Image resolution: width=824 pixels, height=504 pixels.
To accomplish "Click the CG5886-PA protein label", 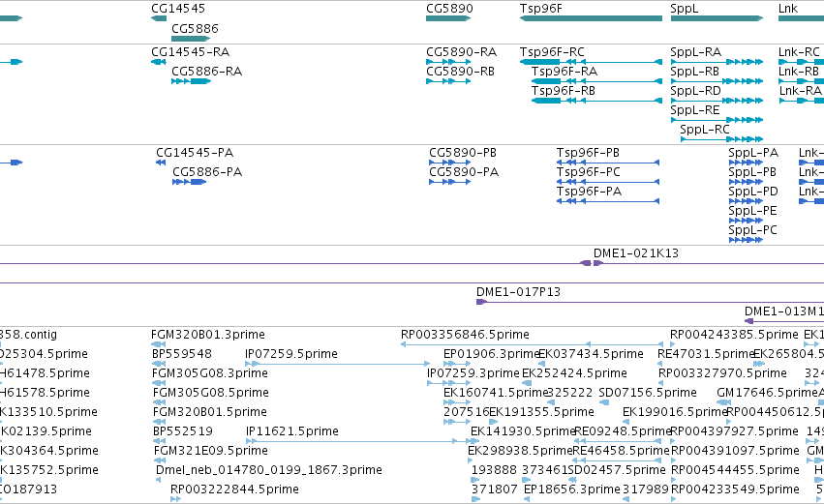I will click(207, 172).
